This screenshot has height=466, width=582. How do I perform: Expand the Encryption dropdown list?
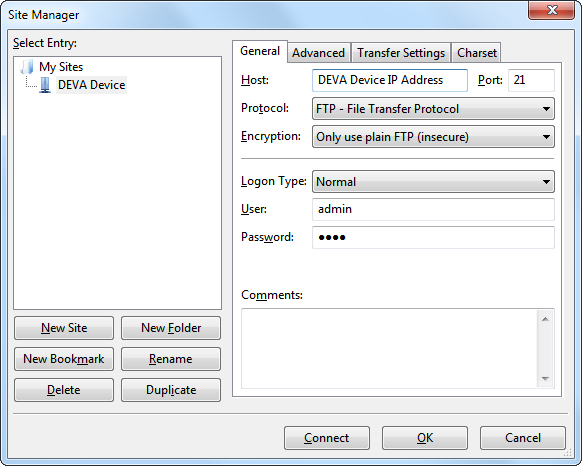coord(433,137)
